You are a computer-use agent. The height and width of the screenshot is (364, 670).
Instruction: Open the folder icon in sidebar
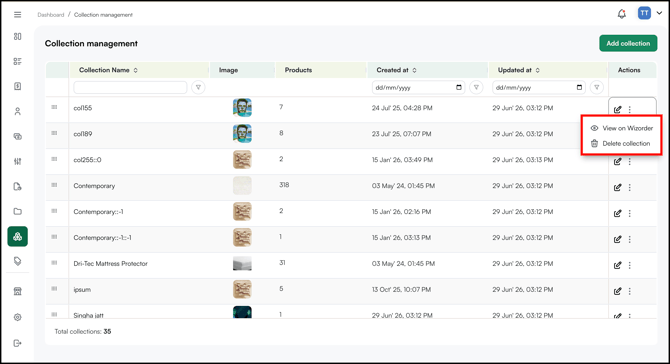pyautogui.click(x=18, y=211)
